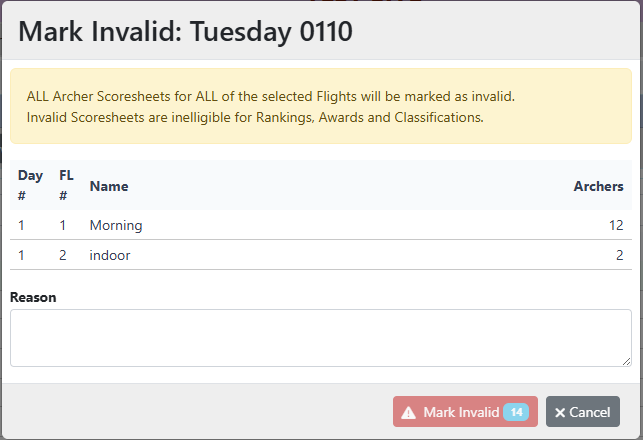Click flight number 2 in indoor row
The height and width of the screenshot is (440, 643).
pos(62,255)
